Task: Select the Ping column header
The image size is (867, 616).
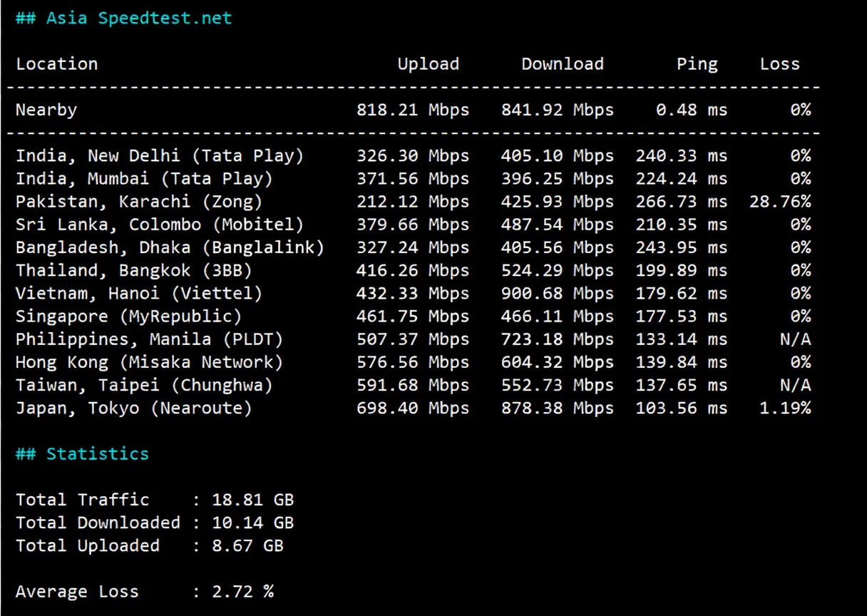Action: [x=697, y=63]
